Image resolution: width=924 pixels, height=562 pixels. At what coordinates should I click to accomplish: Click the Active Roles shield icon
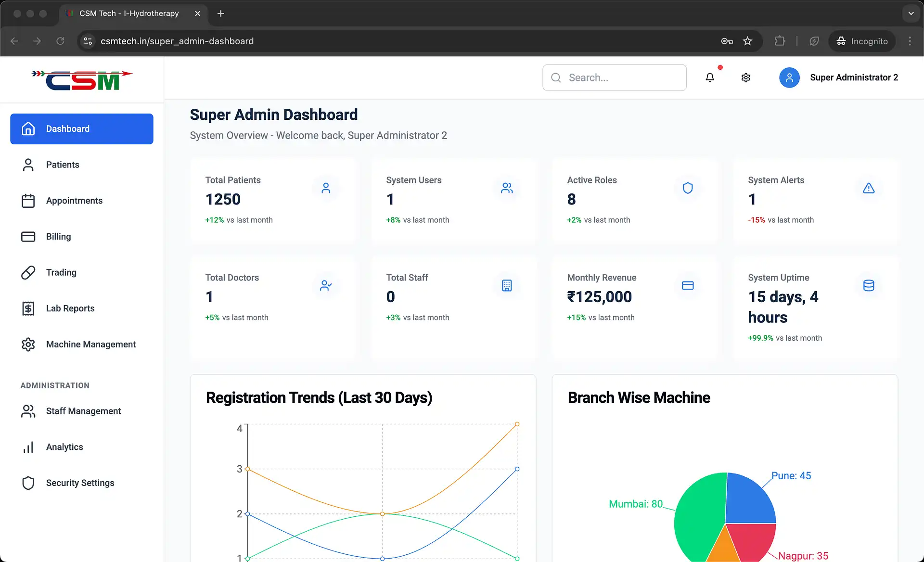688,188
